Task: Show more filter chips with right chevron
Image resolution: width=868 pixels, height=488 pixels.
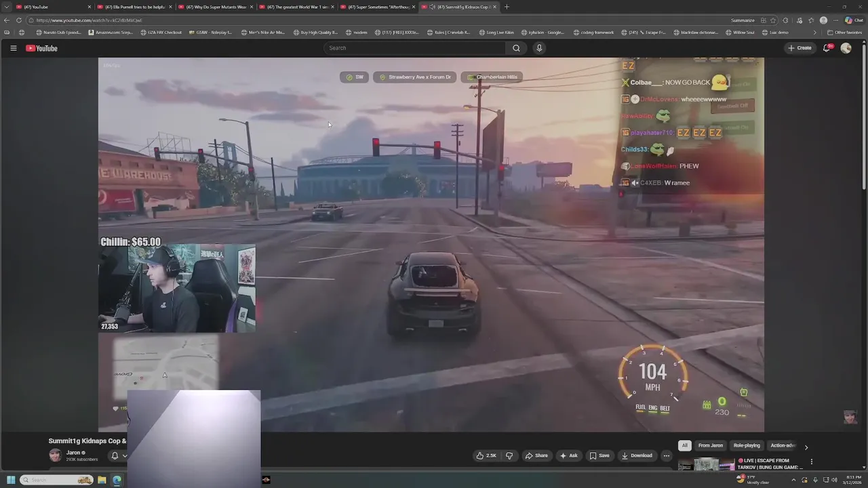Action: pyautogui.click(x=806, y=447)
